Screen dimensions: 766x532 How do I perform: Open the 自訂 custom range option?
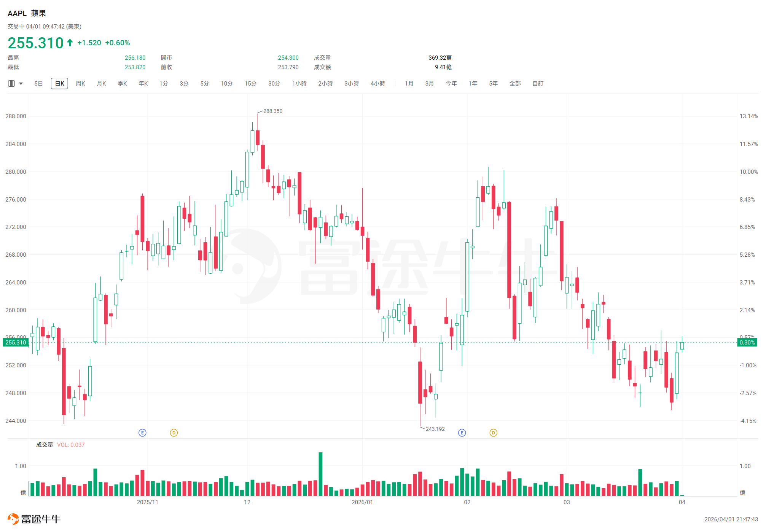coord(538,84)
